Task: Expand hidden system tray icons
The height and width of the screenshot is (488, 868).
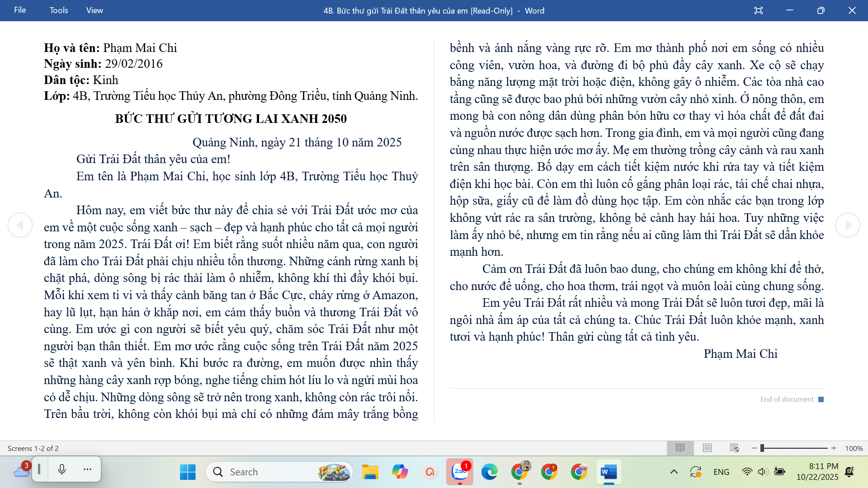Action: tap(674, 472)
